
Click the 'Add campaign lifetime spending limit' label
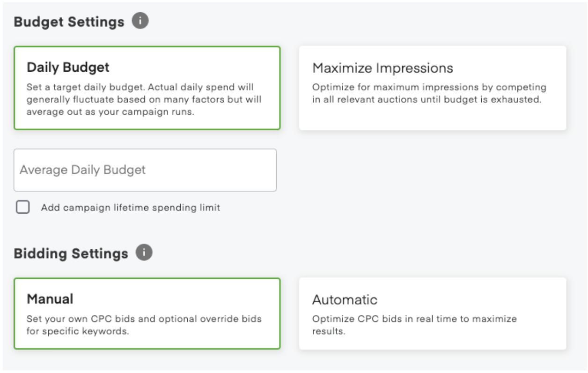pyautogui.click(x=130, y=207)
